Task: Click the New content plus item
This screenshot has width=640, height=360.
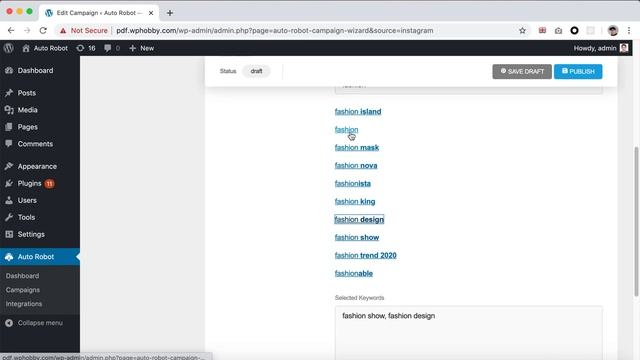Action: point(141,48)
